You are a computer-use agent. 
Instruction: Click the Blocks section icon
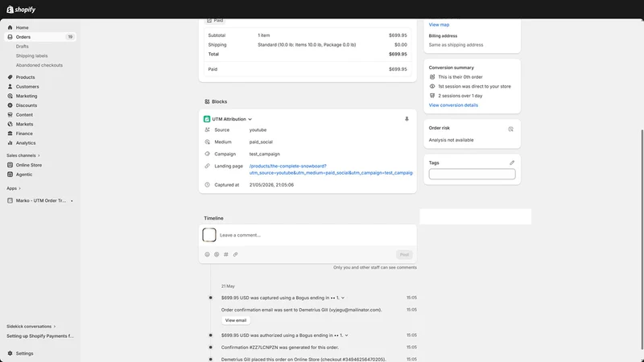(207, 101)
